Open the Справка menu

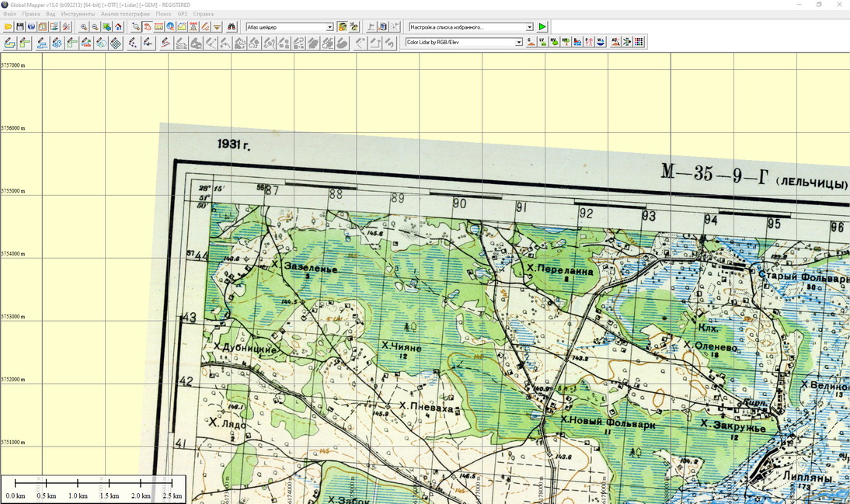(x=203, y=14)
